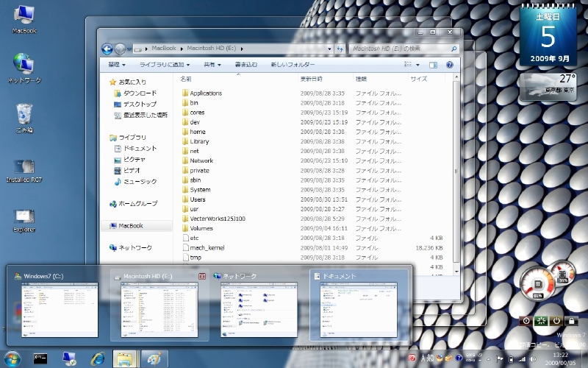
Task: Click the lock button on the desktop gadget
Action: [x=572, y=321]
